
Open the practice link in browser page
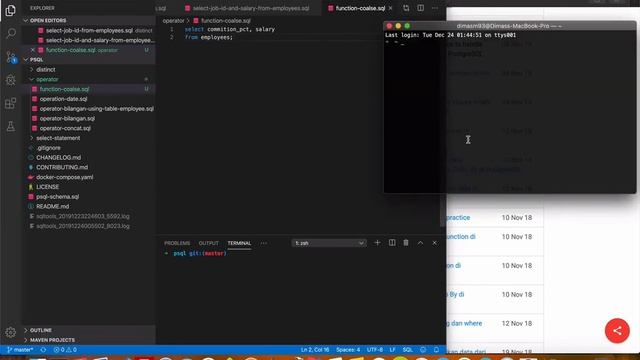click(x=458, y=218)
